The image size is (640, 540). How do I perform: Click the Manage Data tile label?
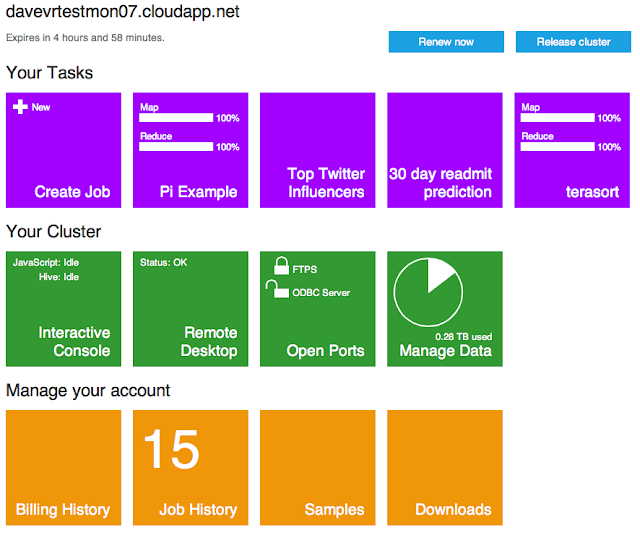coord(445,351)
